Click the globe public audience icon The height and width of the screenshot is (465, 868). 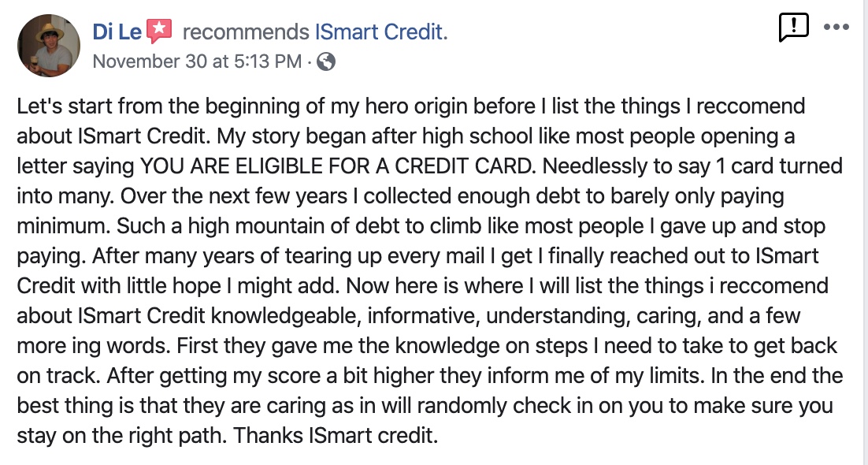(x=326, y=61)
